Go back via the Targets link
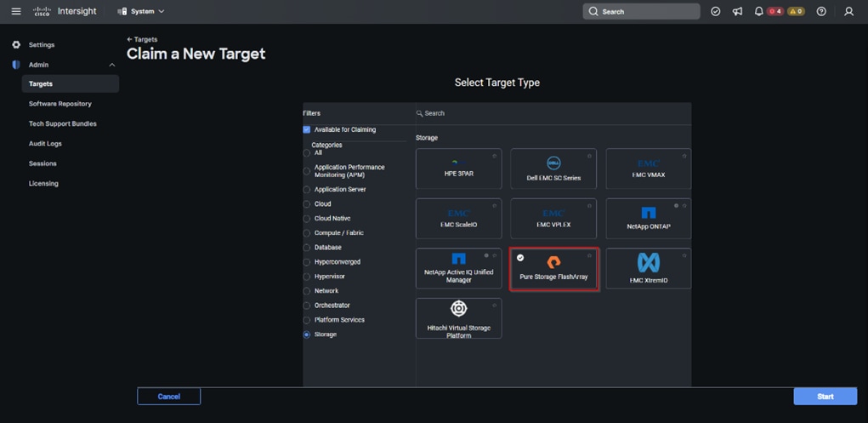868x423 pixels. click(x=143, y=39)
